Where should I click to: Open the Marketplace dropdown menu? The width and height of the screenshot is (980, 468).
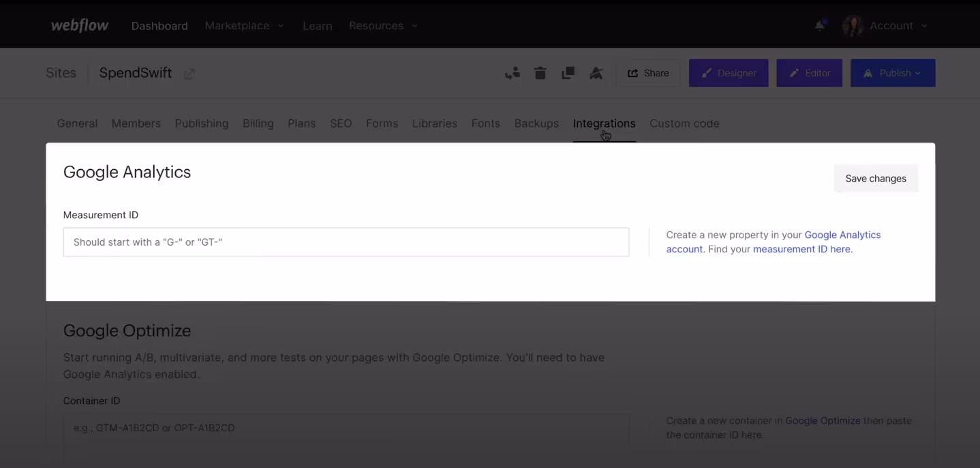pos(245,26)
